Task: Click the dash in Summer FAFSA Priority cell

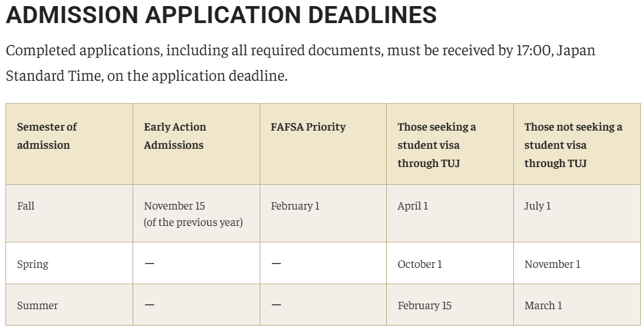Action: 277,305
